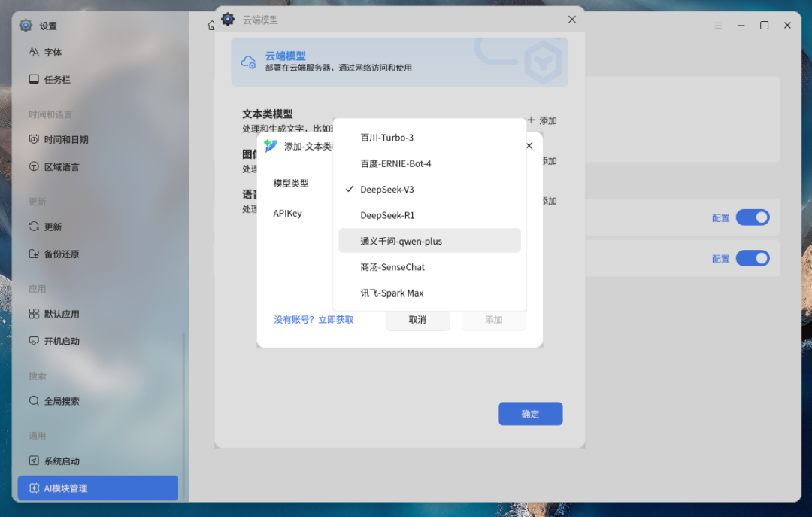Click the 设置 gear icon in title
The height and width of the screenshot is (517, 812).
26,25
